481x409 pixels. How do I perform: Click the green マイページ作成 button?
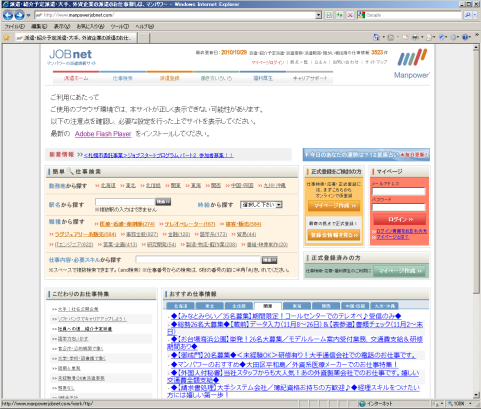(x=400, y=271)
